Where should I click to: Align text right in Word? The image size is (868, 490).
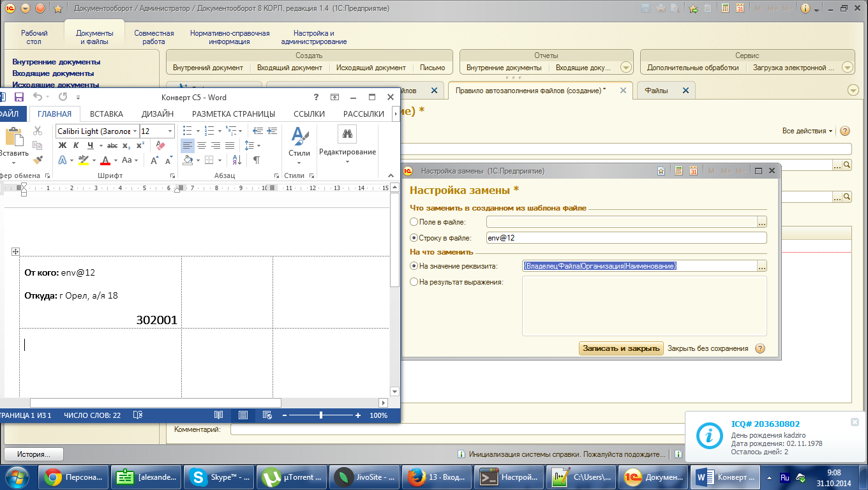[x=216, y=145]
